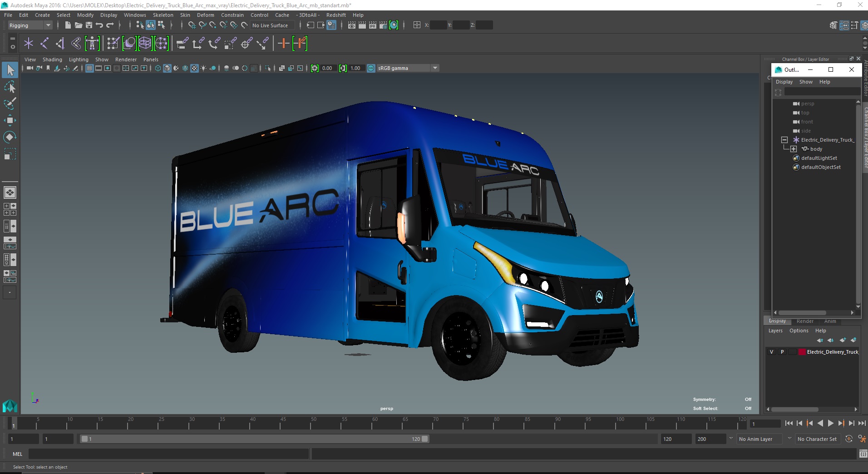Click the Outliner search field

(x=822, y=92)
